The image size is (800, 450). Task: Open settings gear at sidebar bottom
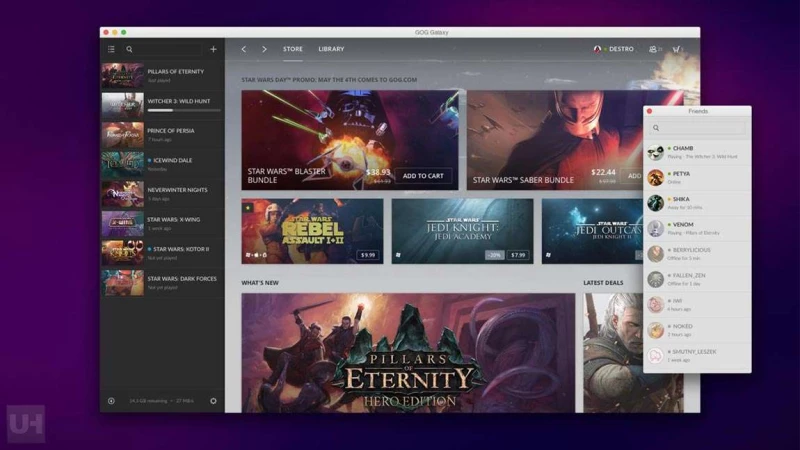click(x=213, y=401)
